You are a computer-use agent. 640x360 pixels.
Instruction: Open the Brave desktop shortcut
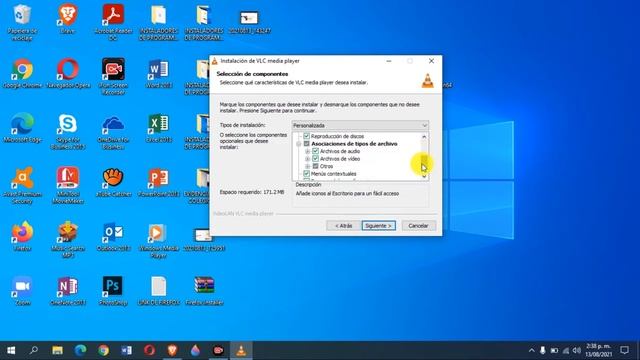pos(67,18)
